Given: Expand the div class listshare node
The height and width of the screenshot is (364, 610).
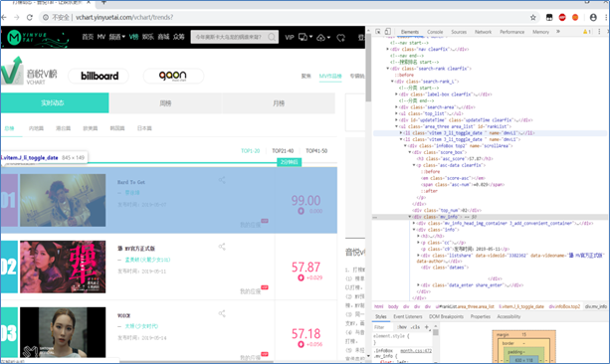Looking at the screenshot, I should [418, 256].
